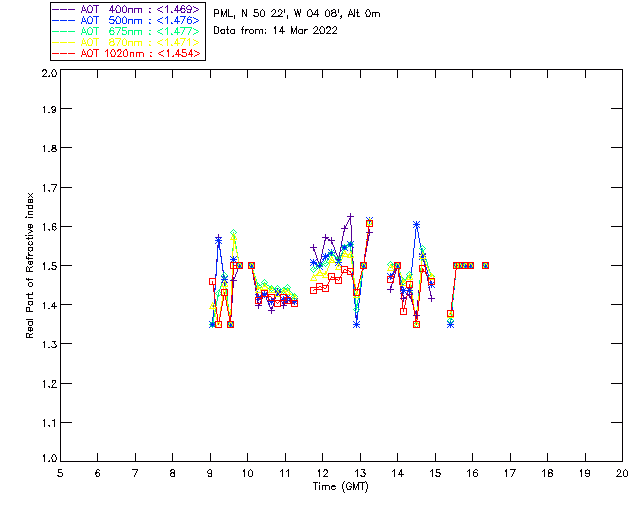
Task: Click the y-axis tick label 1.8
Action: point(49,148)
